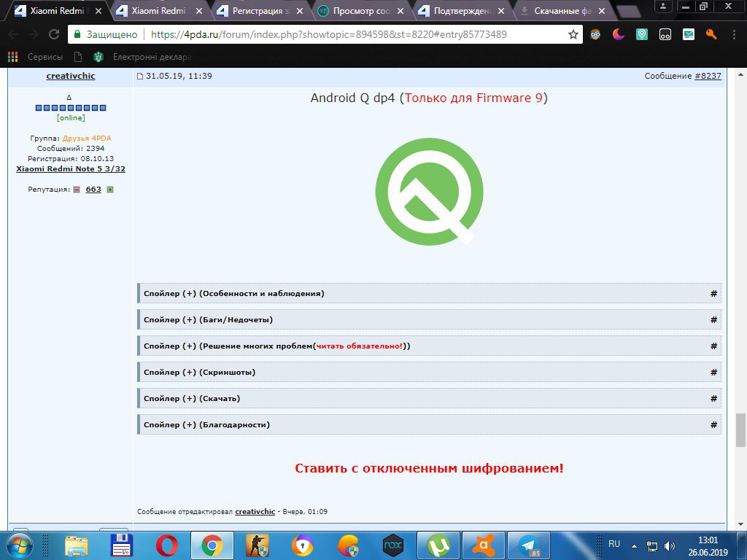Open the floppy disk app in taskbar
Image resolution: width=747 pixels, height=560 pixels.
pos(121,545)
